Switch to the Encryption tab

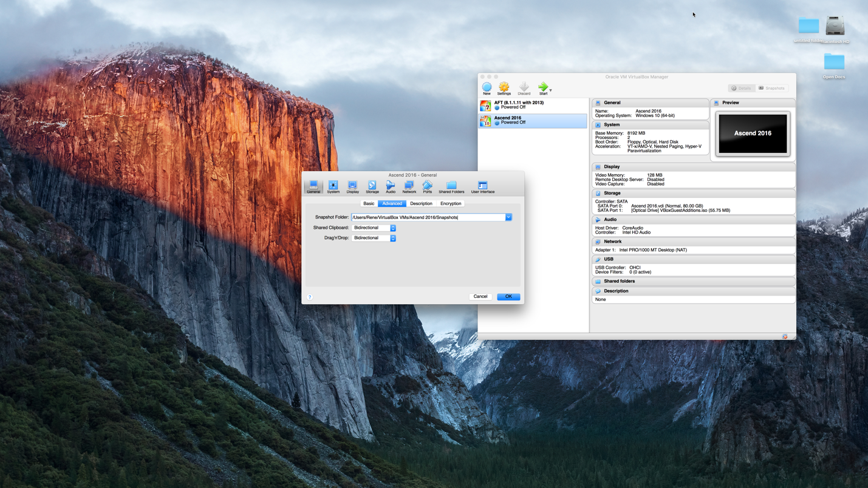(x=451, y=204)
